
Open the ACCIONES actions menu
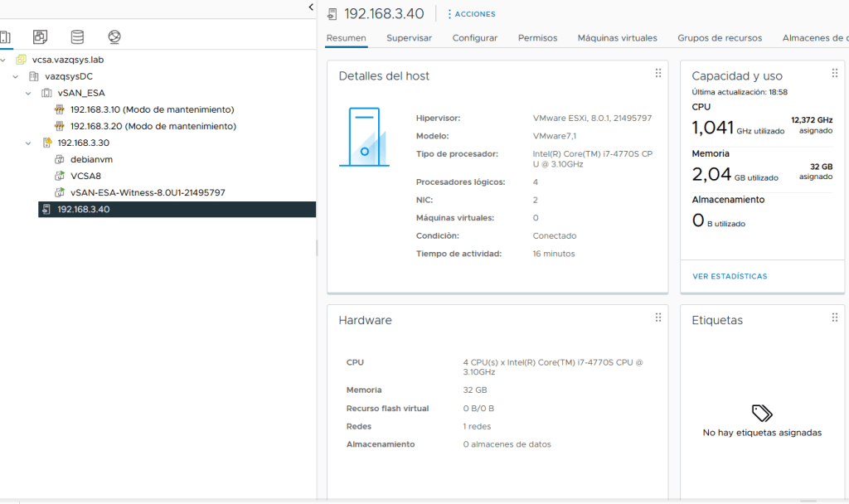point(471,14)
